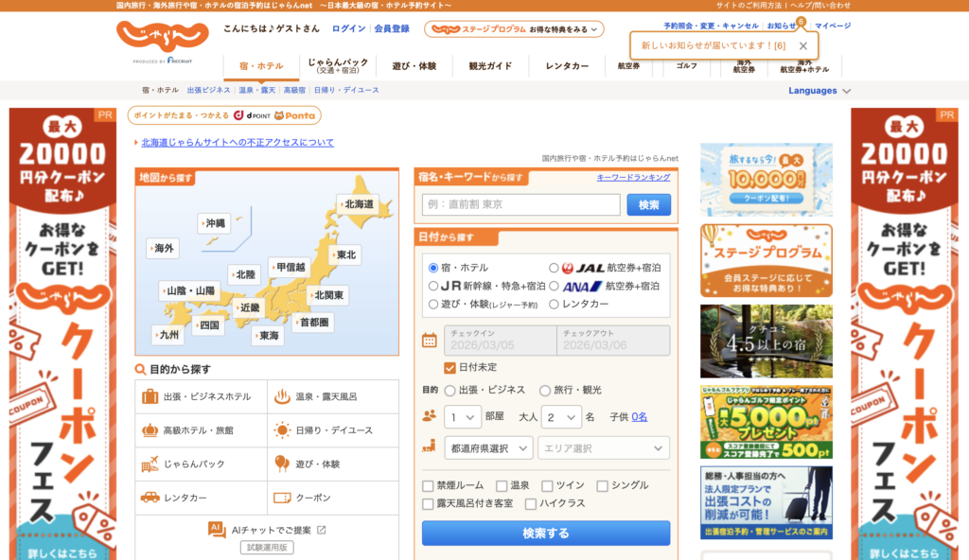Close the new notifications popup
Viewport: 969px width, 560px height.
[x=803, y=45]
